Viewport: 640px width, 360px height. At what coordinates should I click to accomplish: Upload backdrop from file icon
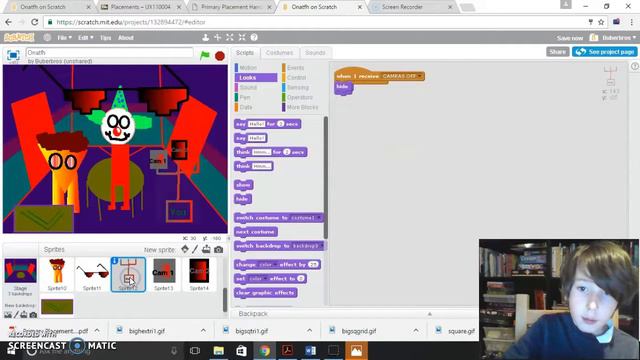24,315
